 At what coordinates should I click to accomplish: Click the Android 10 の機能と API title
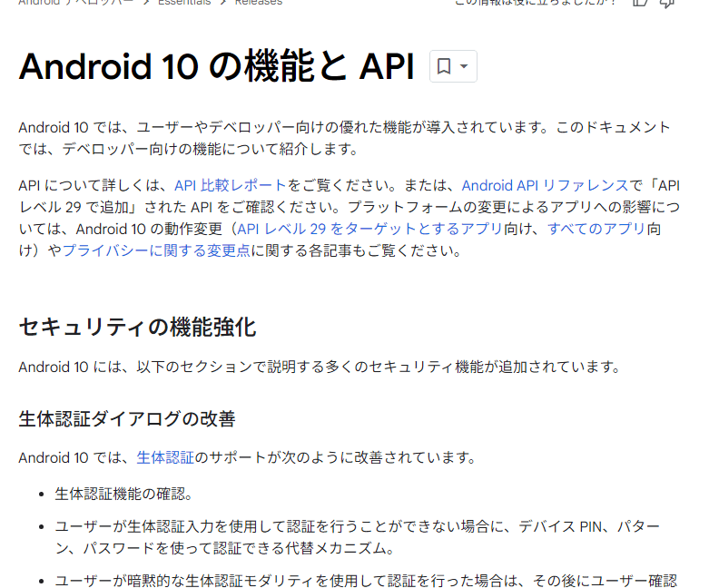tap(217, 67)
